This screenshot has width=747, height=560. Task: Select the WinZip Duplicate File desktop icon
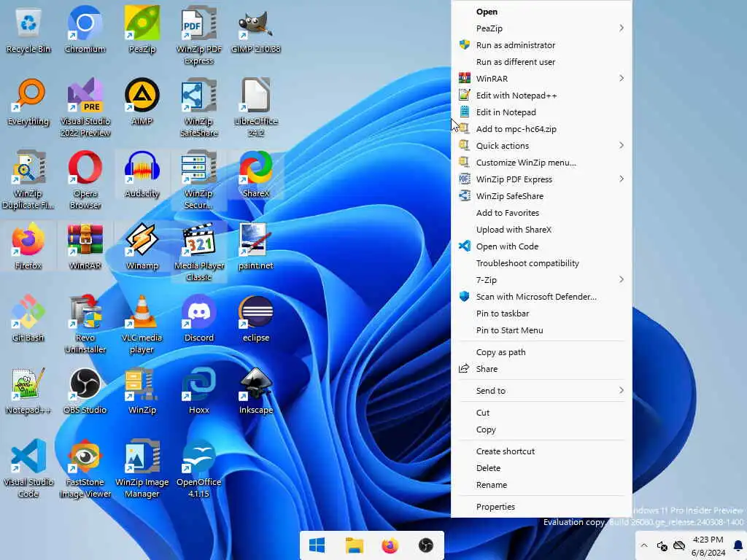(x=28, y=180)
